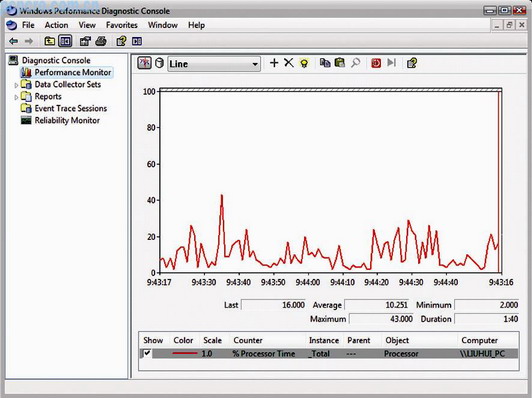Select Reliability Monitor in the tree
The image size is (532, 398).
coord(67,120)
